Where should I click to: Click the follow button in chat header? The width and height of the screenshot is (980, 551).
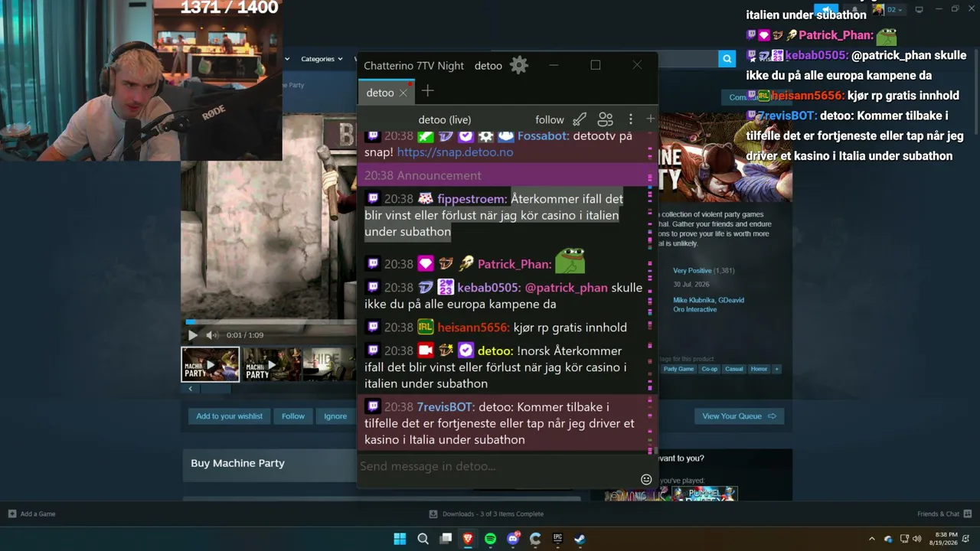coord(549,119)
